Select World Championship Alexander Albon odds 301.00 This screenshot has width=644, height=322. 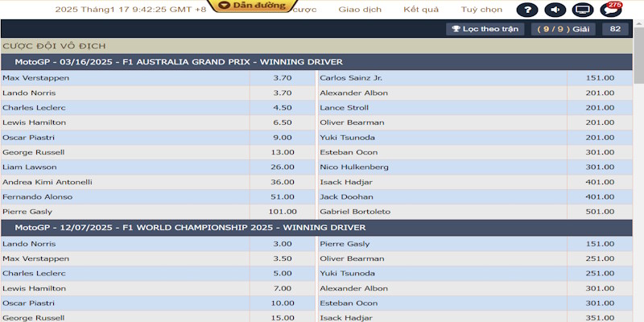600,288
